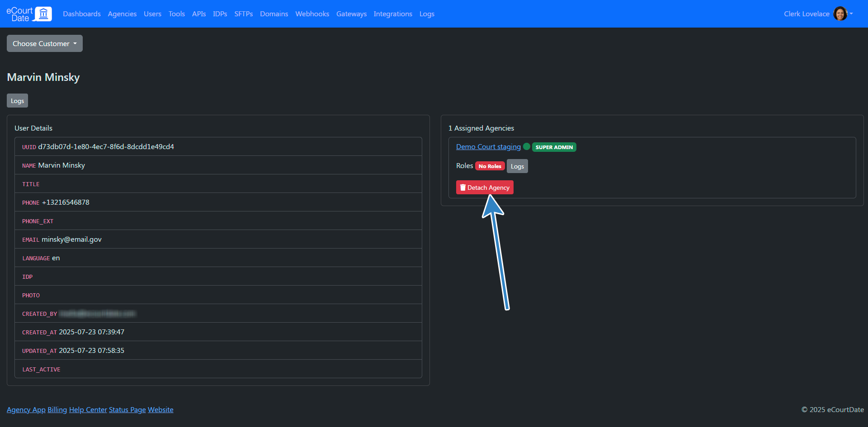Click the CREATED_AT value 2025-07-23 07:39:47
Viewport: 868px width, 427px height.
coord(92,332)
